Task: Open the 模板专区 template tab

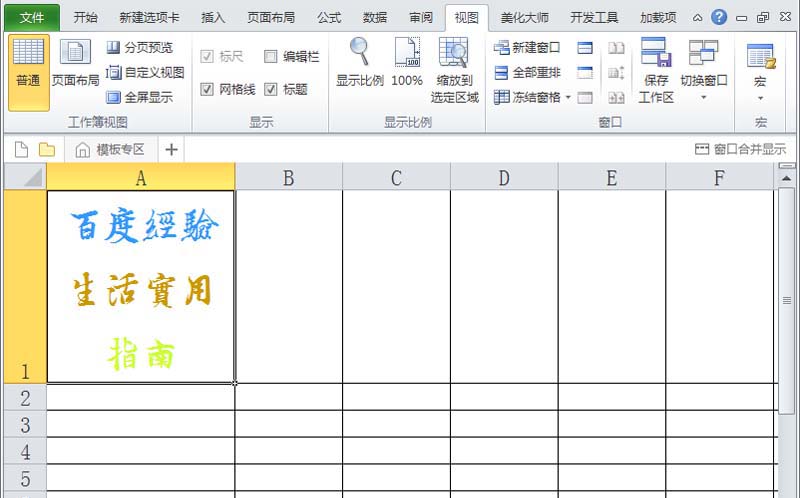Action: [x=111, y=150]
